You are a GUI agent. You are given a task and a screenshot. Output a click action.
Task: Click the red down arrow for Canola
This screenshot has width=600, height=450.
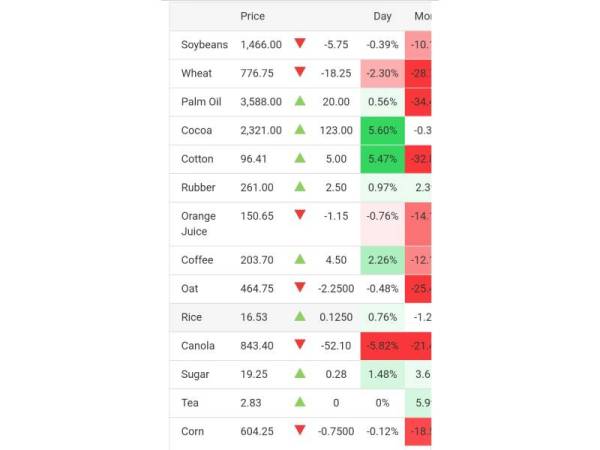(299, 345)
